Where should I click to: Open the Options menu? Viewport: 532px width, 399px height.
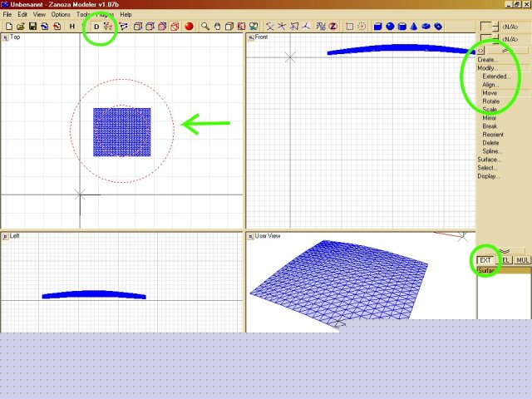(61, 15)
